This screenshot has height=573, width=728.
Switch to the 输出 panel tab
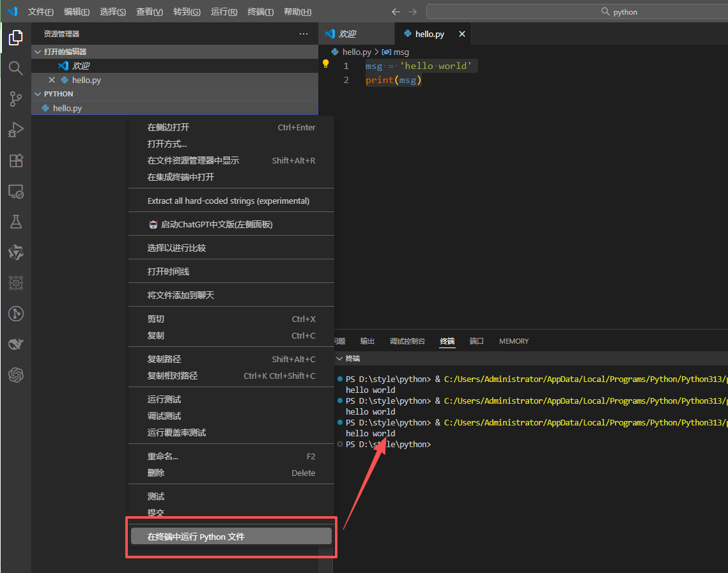[368, 341]
